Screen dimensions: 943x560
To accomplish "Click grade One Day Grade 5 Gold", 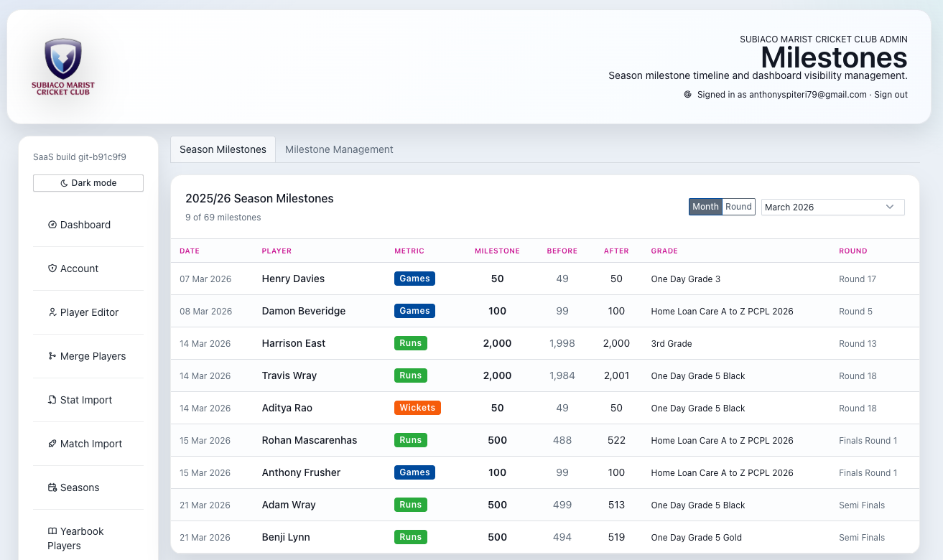I will pyautogui.click(x=697, y=537).
